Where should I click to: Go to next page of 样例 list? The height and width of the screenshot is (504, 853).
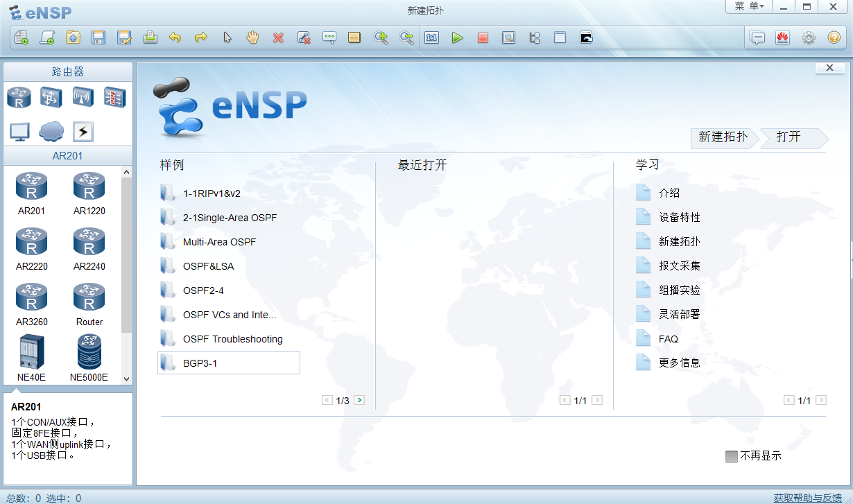point(359,400)
